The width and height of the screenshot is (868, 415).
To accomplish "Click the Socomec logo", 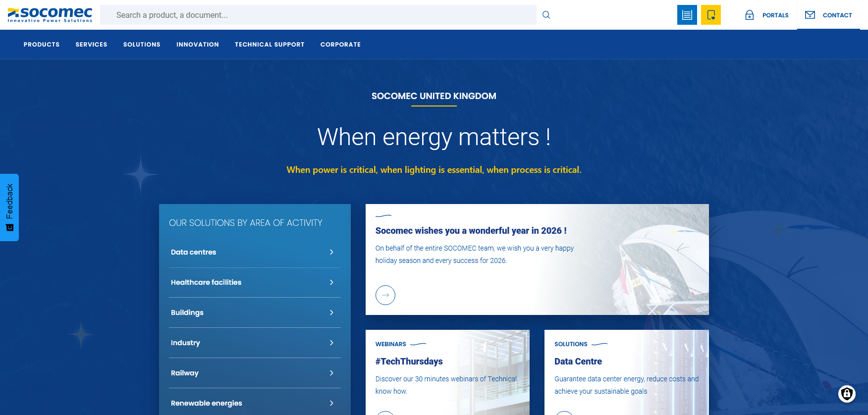I will point(50,15).
